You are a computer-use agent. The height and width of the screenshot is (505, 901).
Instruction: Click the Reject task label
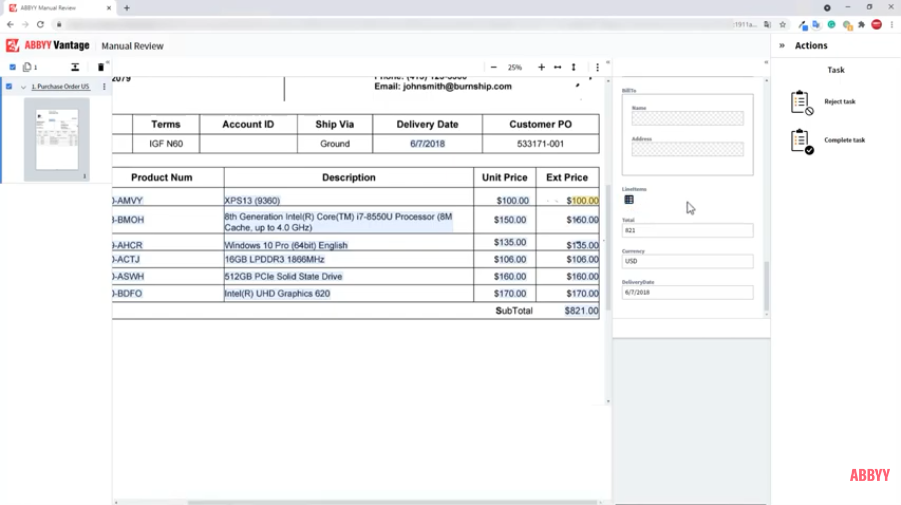pos(840,102)
